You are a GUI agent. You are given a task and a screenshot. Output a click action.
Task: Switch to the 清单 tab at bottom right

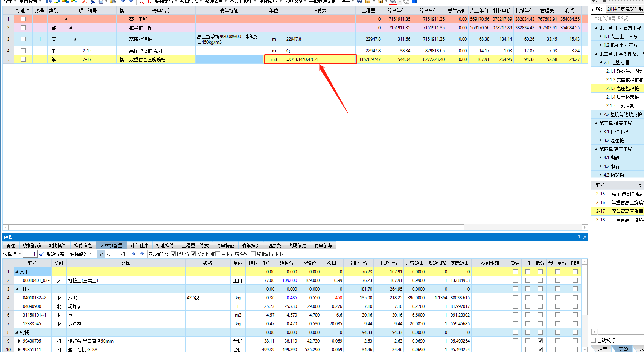(x=603, y=349)
